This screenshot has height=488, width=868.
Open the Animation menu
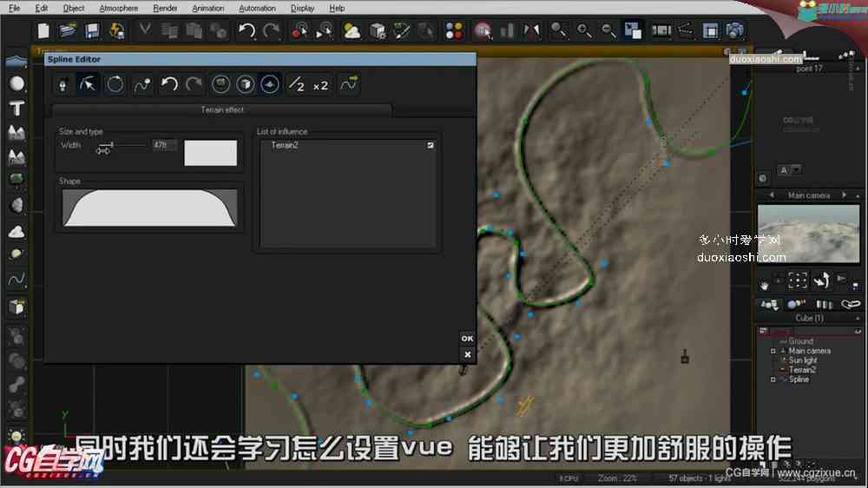(208, 9)
